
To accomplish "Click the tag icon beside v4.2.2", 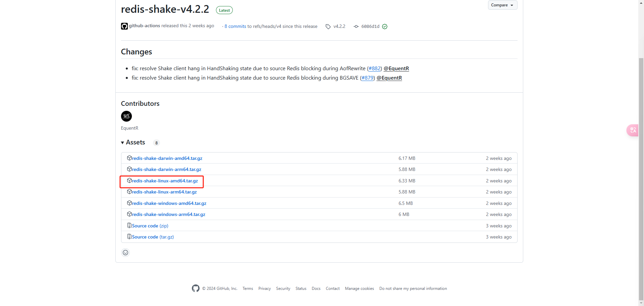I will 328,27.
